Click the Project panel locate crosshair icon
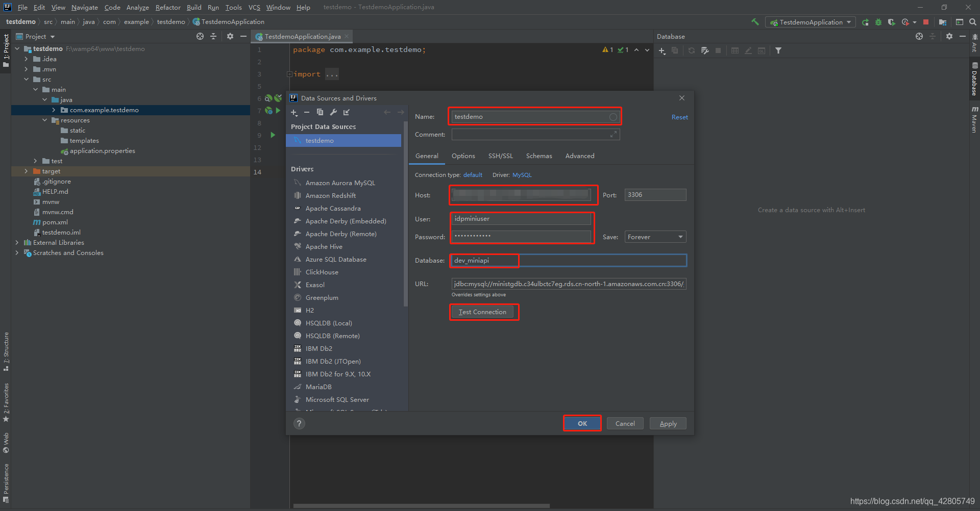This screenshot has width=980, height=511. click(x=200, y=36)
